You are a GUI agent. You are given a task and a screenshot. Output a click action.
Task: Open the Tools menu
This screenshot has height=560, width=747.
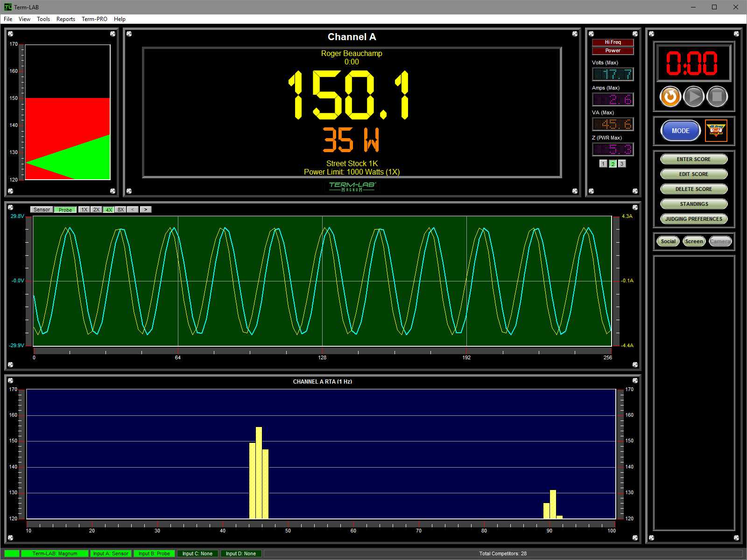tap(43, 19)
